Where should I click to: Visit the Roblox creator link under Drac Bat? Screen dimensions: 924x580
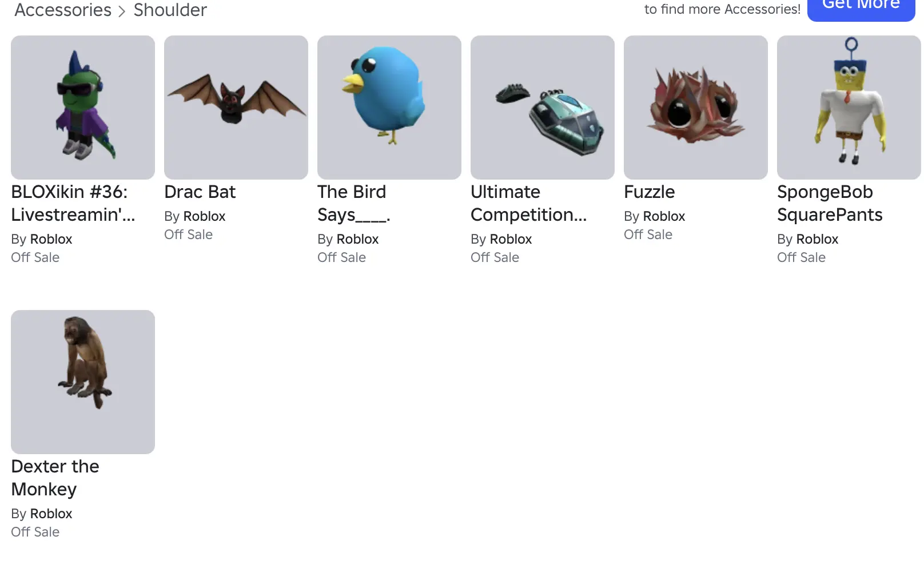204,216
